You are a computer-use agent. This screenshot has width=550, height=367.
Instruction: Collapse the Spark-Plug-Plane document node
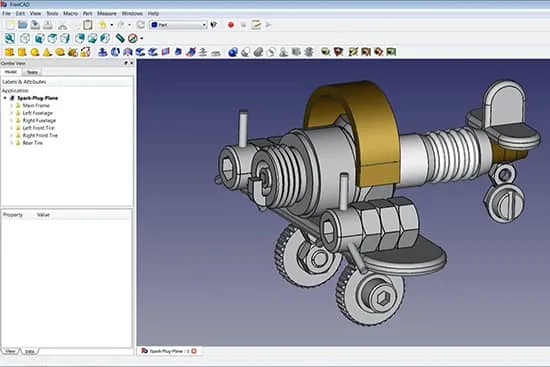[5, 98]
